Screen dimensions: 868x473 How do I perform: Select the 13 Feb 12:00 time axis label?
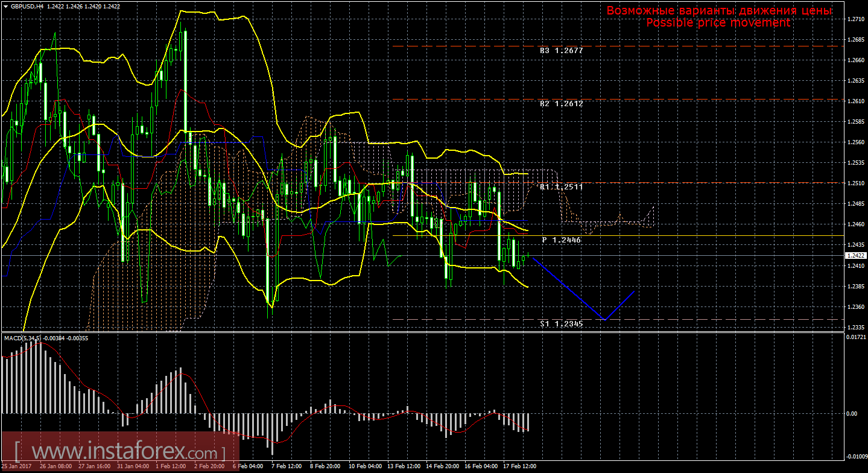405,466
